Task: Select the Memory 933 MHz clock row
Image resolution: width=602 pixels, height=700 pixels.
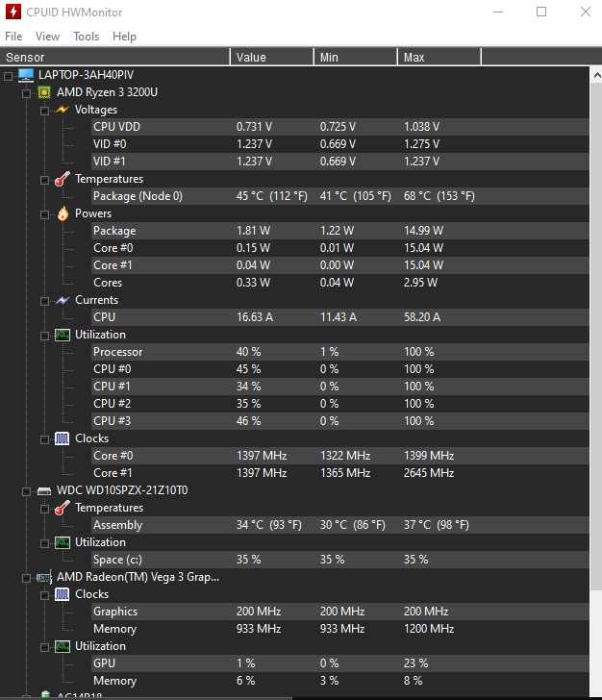Action: (x=340, y=629)
